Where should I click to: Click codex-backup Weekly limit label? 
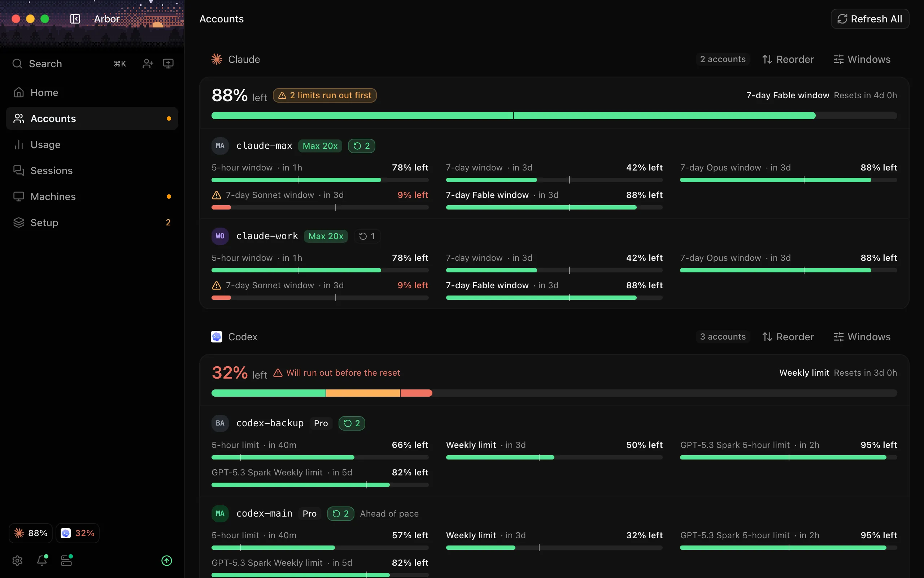(x=471, y=445)
